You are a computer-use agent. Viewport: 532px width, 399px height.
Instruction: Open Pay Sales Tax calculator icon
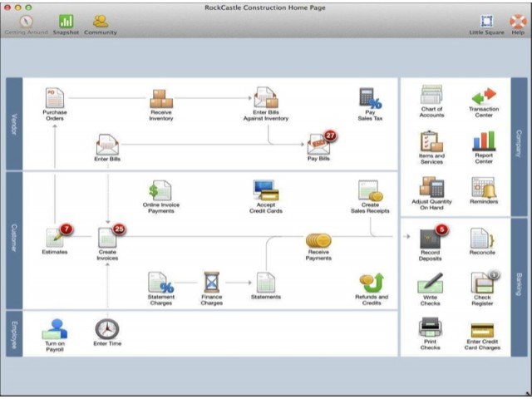click(x=370, y=98)
